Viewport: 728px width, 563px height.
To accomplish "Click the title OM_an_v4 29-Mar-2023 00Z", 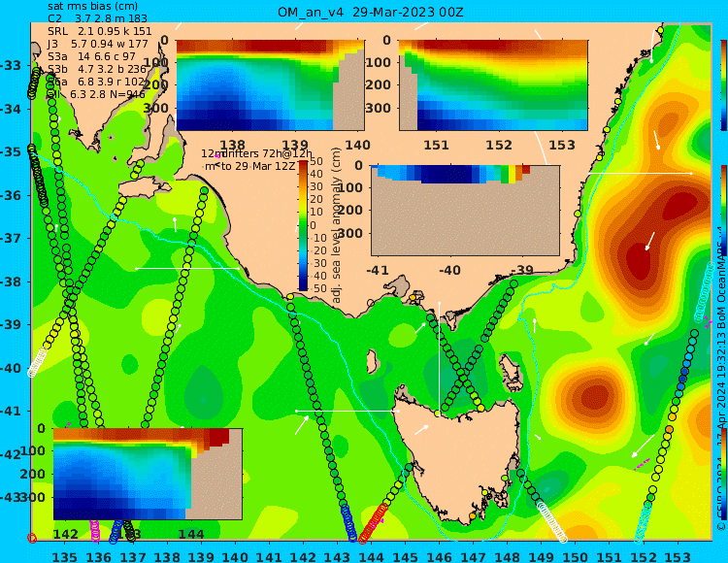I will point(371,12).
